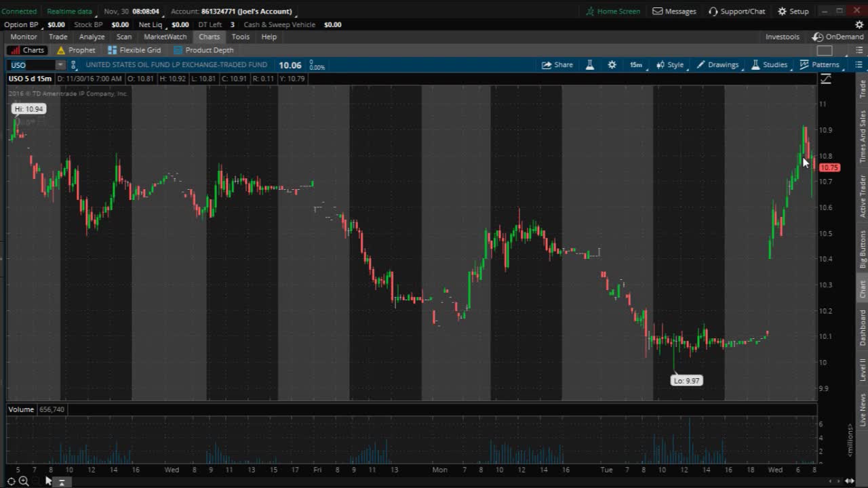
Task: Click the collapse volume panel arrow button
Action: 61,482
